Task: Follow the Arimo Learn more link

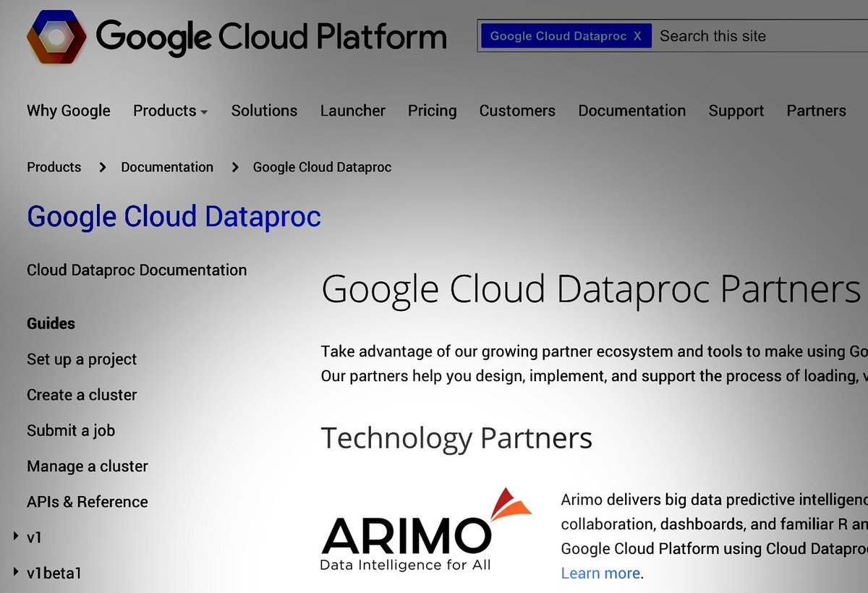Action: click(x=600, y=573)
